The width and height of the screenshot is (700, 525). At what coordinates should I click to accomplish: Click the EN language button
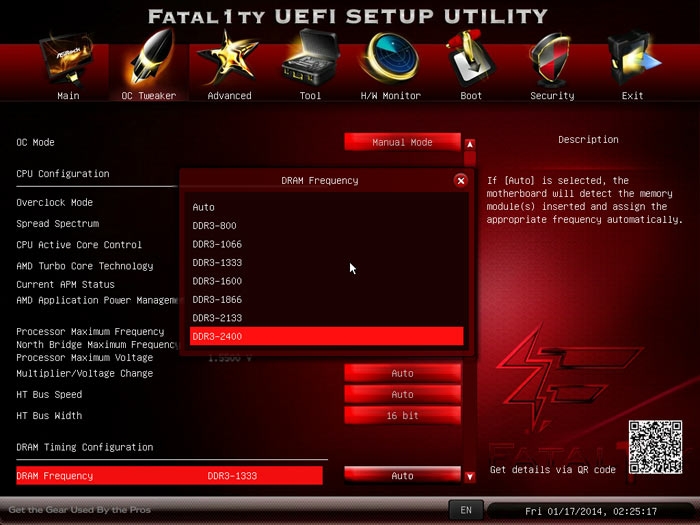tap(466, 510)
